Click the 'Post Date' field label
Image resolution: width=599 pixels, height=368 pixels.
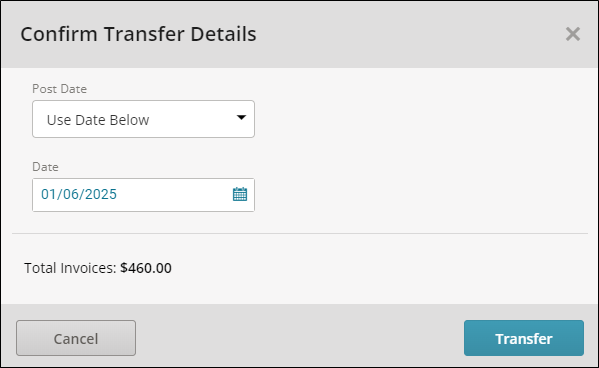click(x=60, y=89)
